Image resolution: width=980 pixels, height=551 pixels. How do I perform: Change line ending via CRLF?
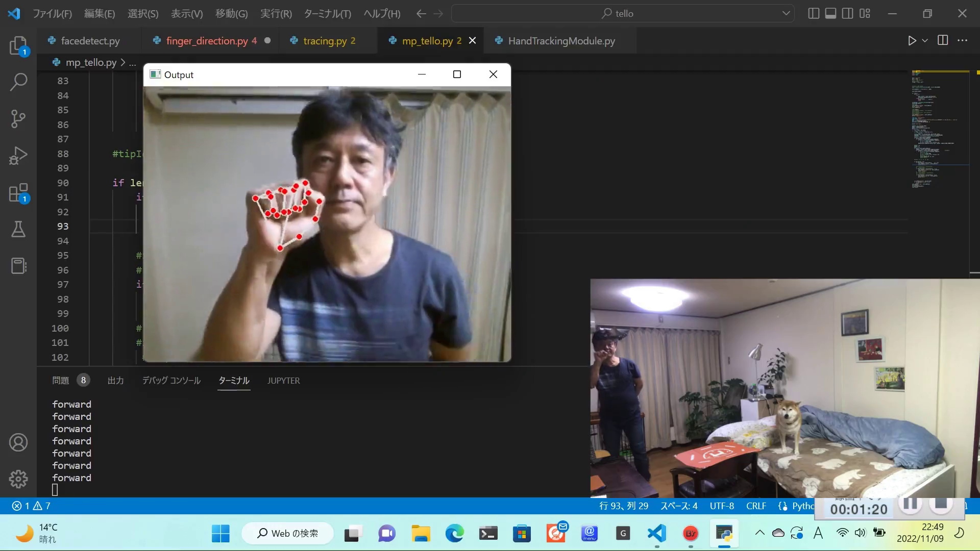756,506
